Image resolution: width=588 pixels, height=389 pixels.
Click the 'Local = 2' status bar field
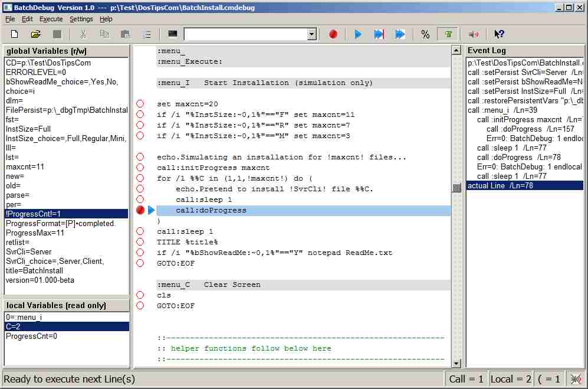point(511,379)
